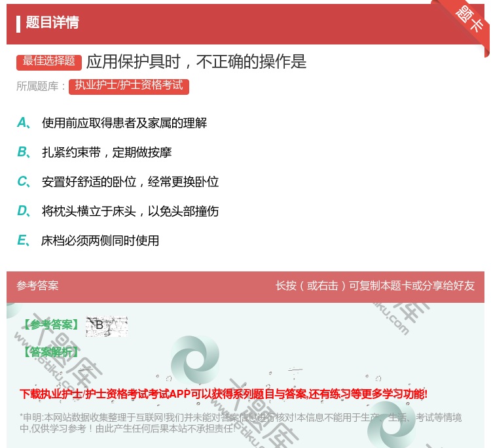Click the 所属题库 label
The image size is (491, 448).
click(x=41, y=86)
